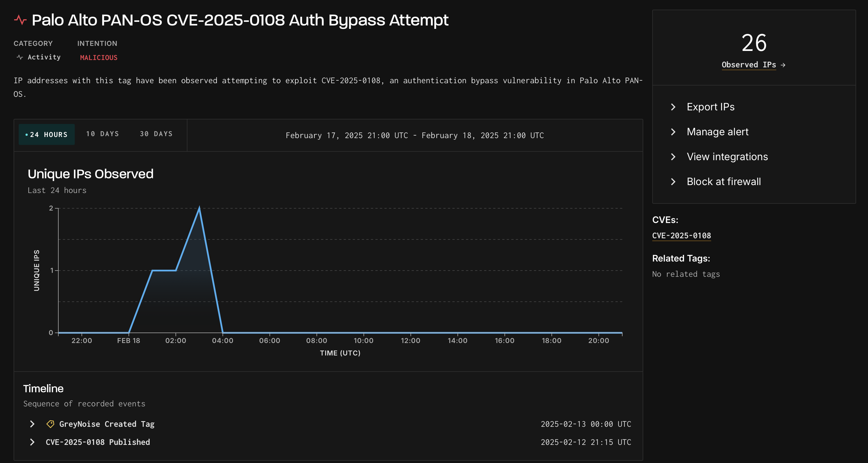Click the yellow tag icon next to GreyNoise Created Tag
The image size is (868, 463).
click(x=50, y=424)
